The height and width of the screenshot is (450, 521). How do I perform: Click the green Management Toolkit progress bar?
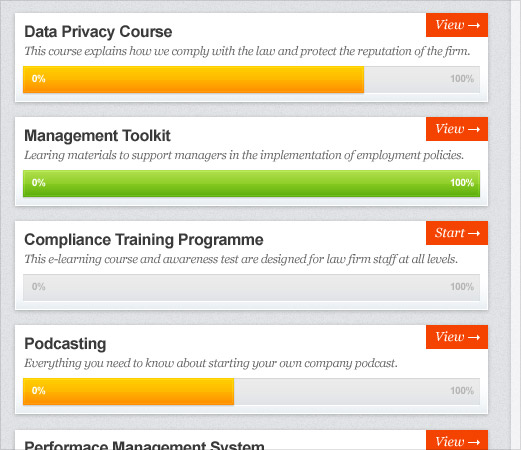252,183
